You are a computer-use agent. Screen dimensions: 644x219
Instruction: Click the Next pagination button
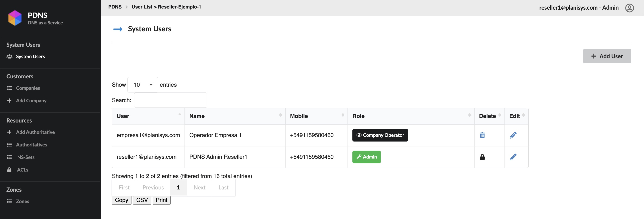[x=199, y=187]
